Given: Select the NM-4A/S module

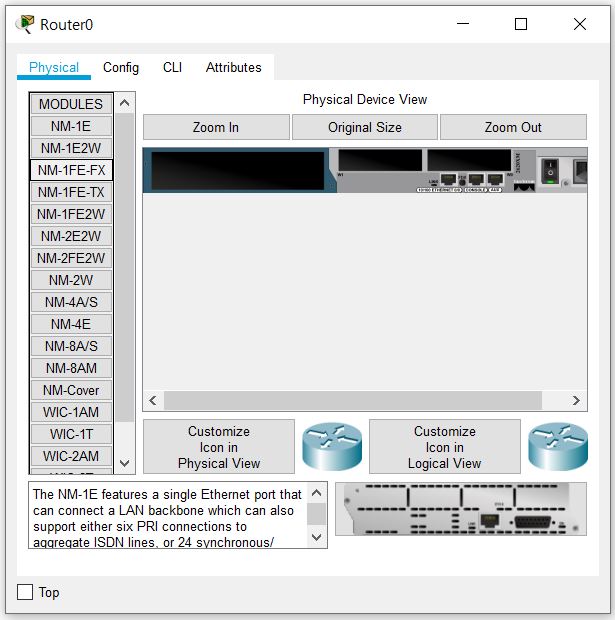Looking at the screenshot, I should (71, 302).
